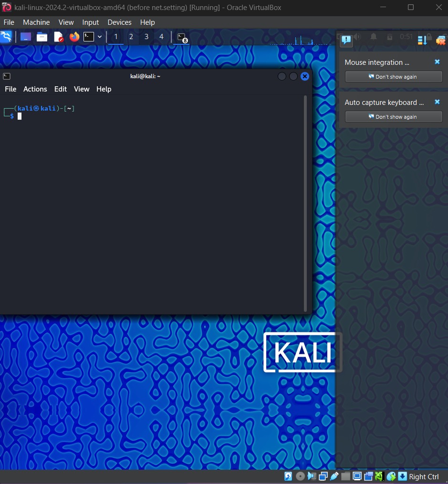Open the terminal's Edit menu
This screenshot has width=448, height=484.
point(61,89)
